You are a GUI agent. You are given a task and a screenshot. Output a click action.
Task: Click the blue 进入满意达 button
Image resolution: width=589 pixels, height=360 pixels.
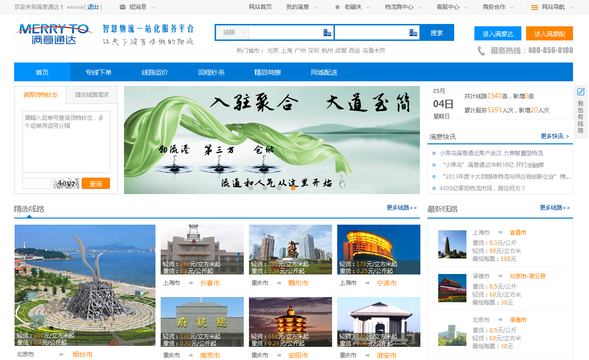coord(498,33)
